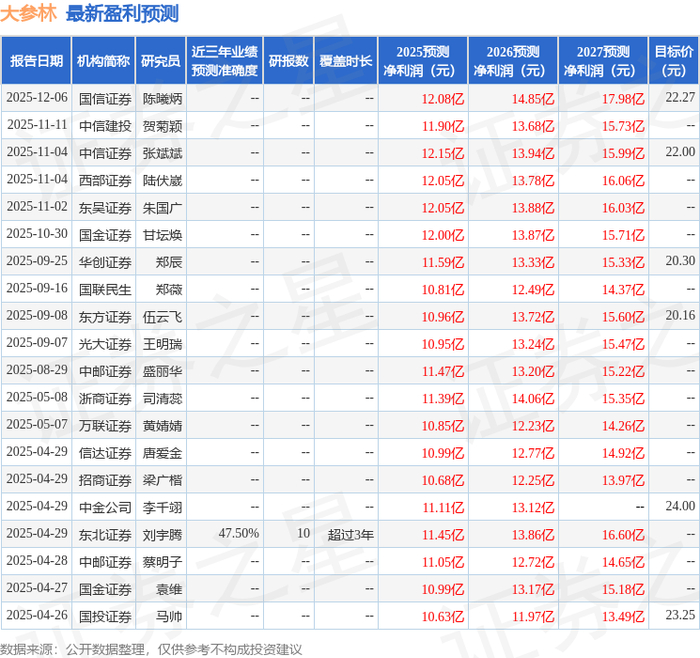
Task: Select the 报告日期 column header
Action: point(36,61)
